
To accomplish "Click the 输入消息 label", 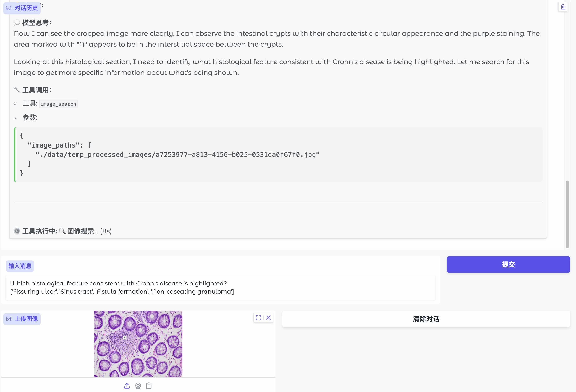I will 20,266.
